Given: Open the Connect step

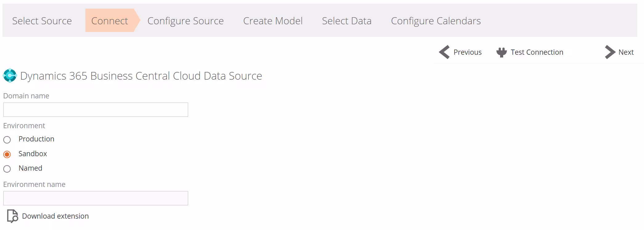Looking at the screenshot, I should pos(110,21).
